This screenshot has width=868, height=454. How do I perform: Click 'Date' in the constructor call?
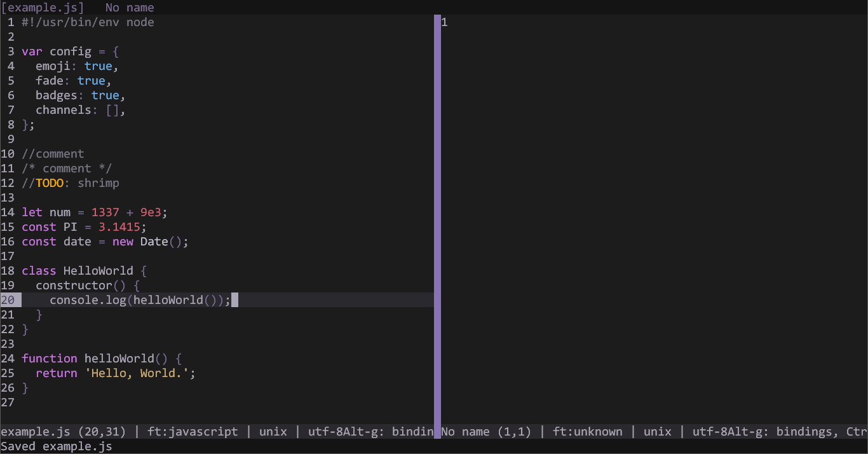click(154, 242)
